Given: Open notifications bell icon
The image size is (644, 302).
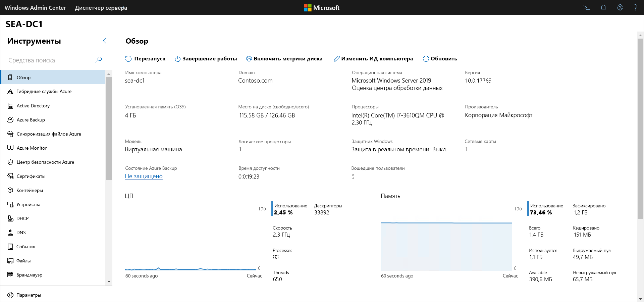Looking at the screenshot, I should [603, 7].
